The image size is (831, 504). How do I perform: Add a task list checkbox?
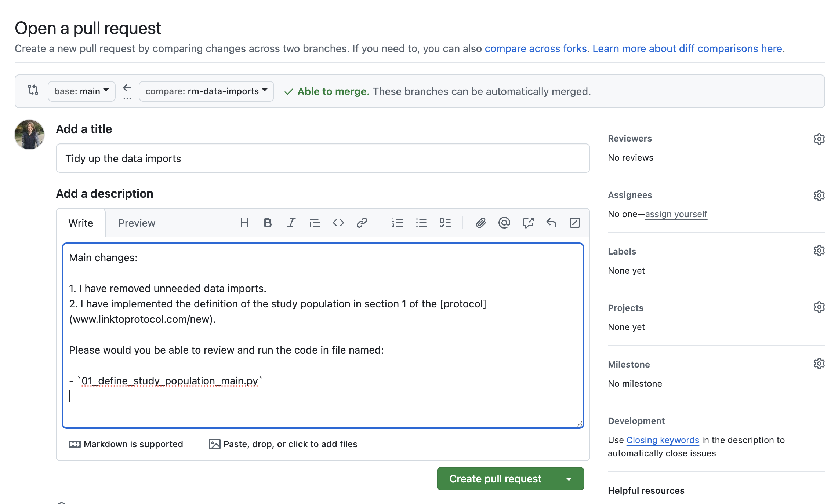point(445,223)
